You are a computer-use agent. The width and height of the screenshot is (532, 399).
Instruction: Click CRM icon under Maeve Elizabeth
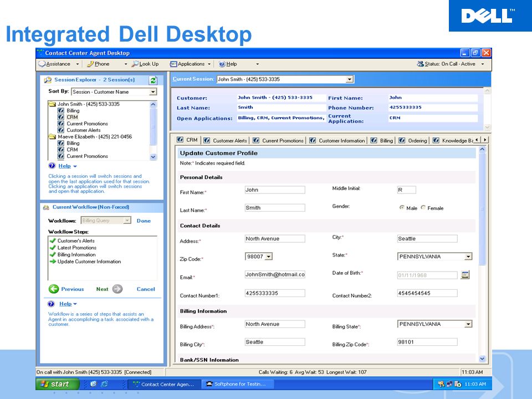point(61,150)
